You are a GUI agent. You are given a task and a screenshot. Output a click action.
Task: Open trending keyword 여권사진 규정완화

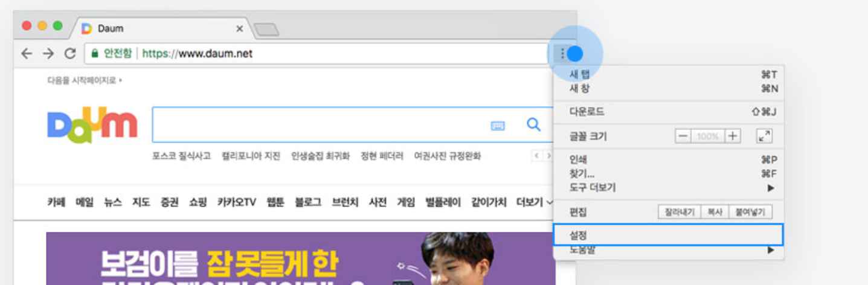pos(448,156)
